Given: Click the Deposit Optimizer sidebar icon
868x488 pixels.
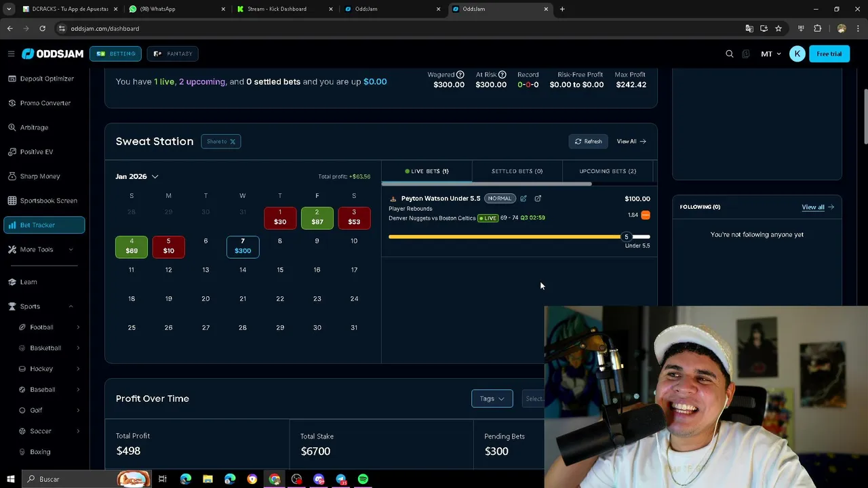Looking at the screenshot, I should pyautogui.click(x=12, y=79).
